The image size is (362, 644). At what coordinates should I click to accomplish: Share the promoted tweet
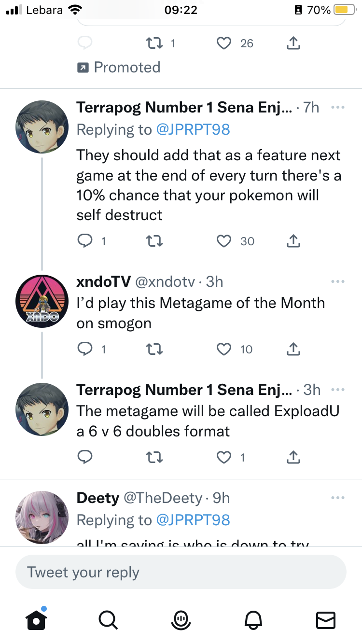293,43
